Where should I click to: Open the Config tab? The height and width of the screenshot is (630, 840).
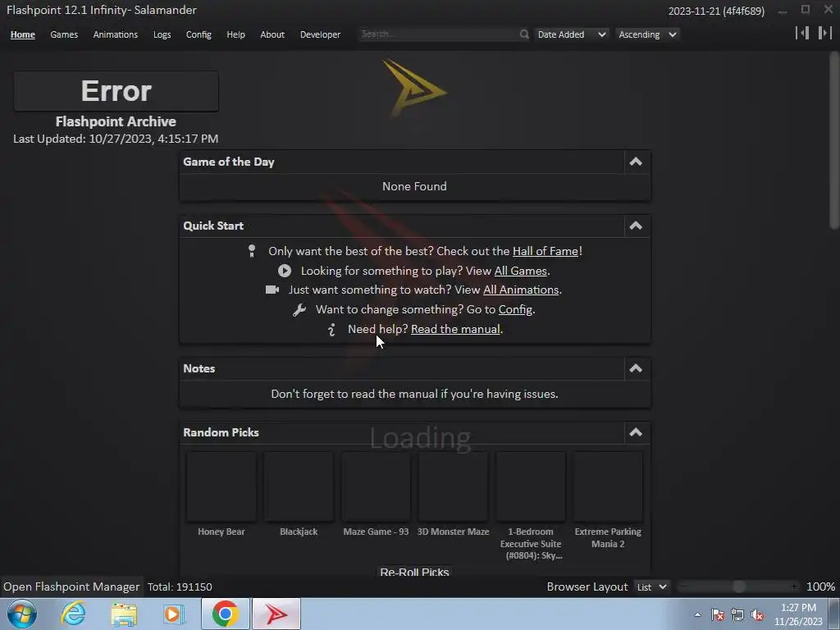199,34
